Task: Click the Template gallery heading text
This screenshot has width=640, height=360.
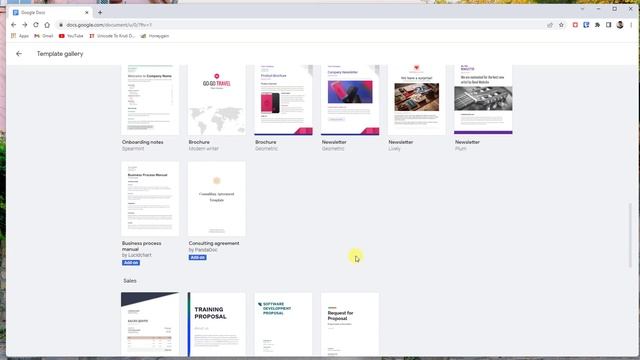Action: pyautogui.click(x=60, y=53)
